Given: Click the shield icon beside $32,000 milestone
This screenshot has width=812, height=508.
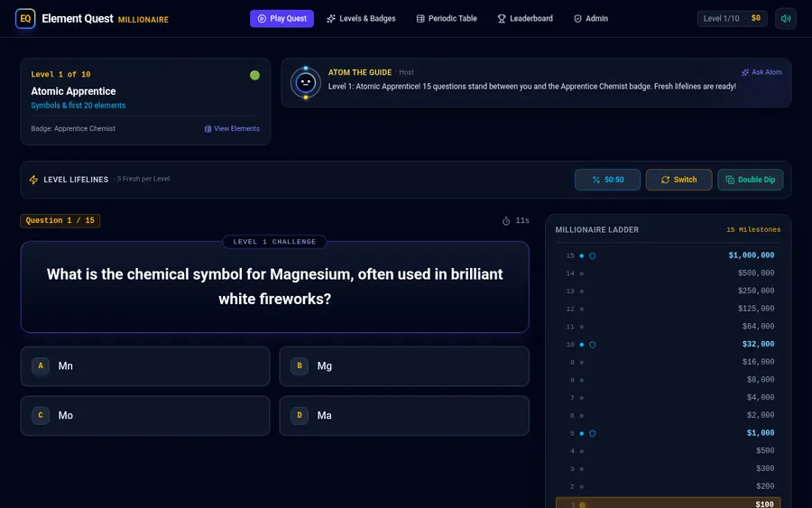Looking at the screenshot, I should [x=593, y=345].
